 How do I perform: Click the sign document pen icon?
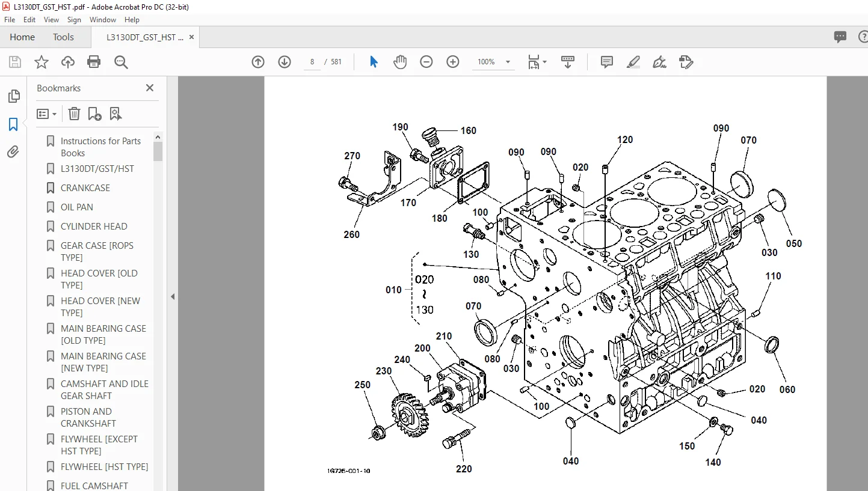pos(660,62)
